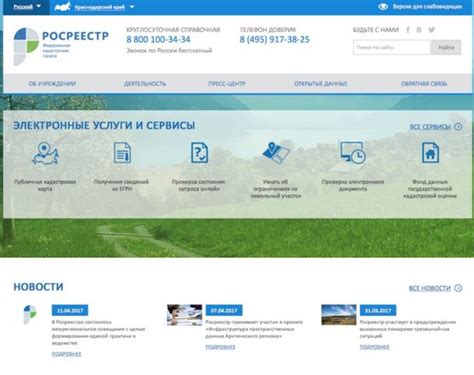Open the ДЕЯТЕЛЬНОСТЬ menu
Screen dimensions: 474x375
pyautogui.click(x=145, y=84)
